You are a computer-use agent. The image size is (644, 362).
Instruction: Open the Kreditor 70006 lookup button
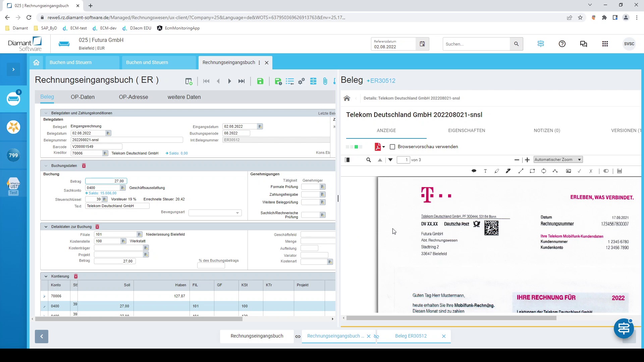point(105,153)
